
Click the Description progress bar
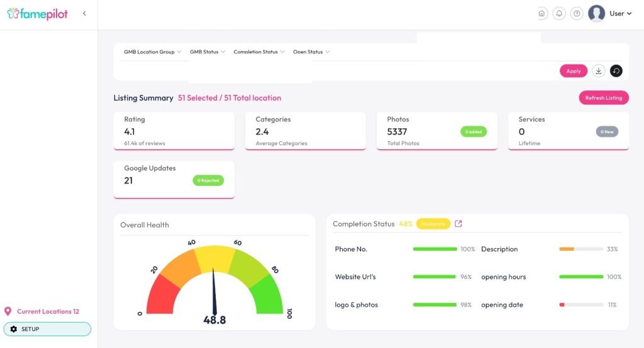pos(581,249)
